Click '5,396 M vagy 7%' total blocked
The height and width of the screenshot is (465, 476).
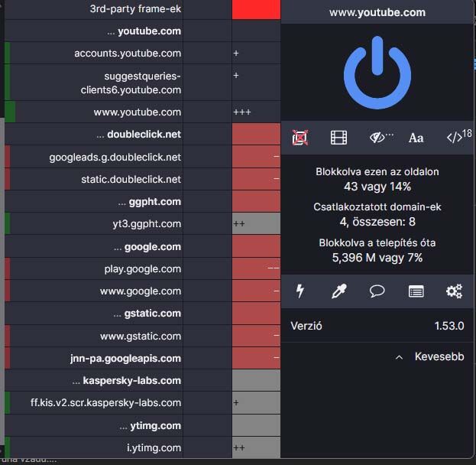point(377,258)
